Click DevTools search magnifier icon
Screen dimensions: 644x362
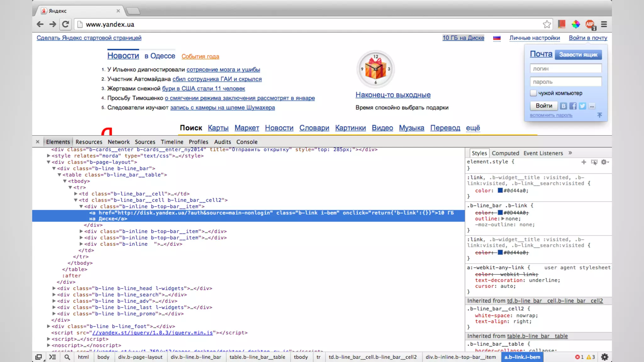67,357
